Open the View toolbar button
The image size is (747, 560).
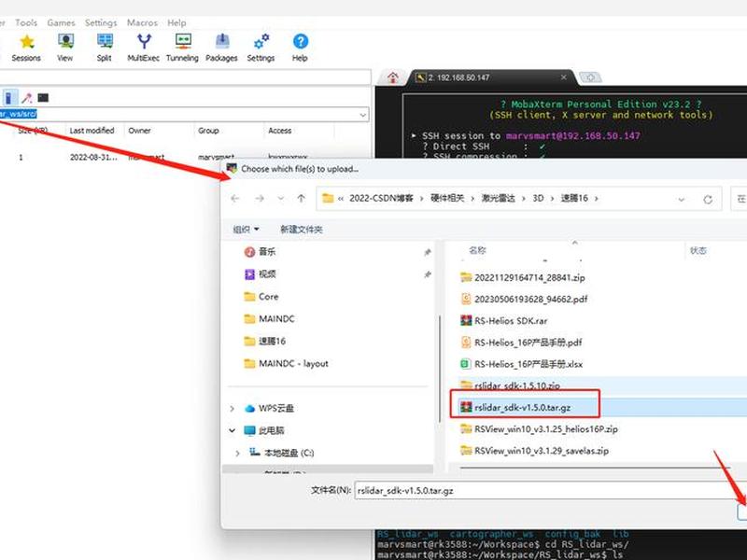pos(65,49)
